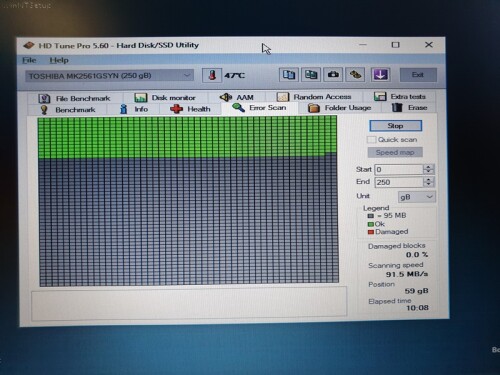Click the Exit button
Viewport: 500px width, 375px height.
418,75
